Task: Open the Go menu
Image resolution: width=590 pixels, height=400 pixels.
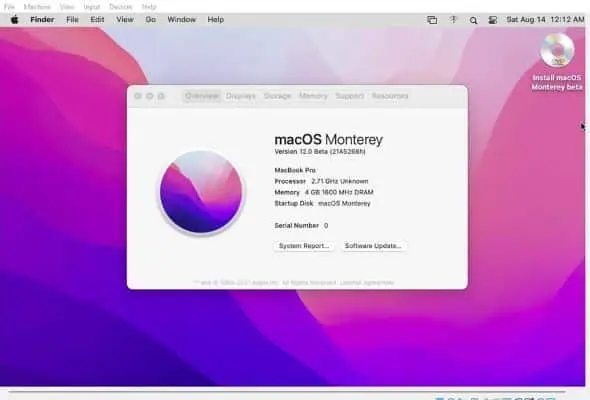Action: (151, 20)
